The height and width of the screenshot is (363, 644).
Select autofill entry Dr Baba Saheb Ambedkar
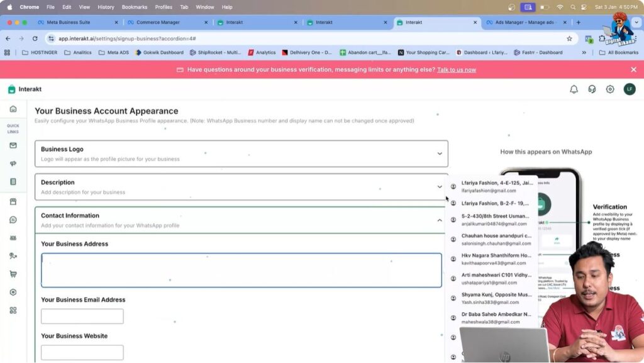point(492,318)
